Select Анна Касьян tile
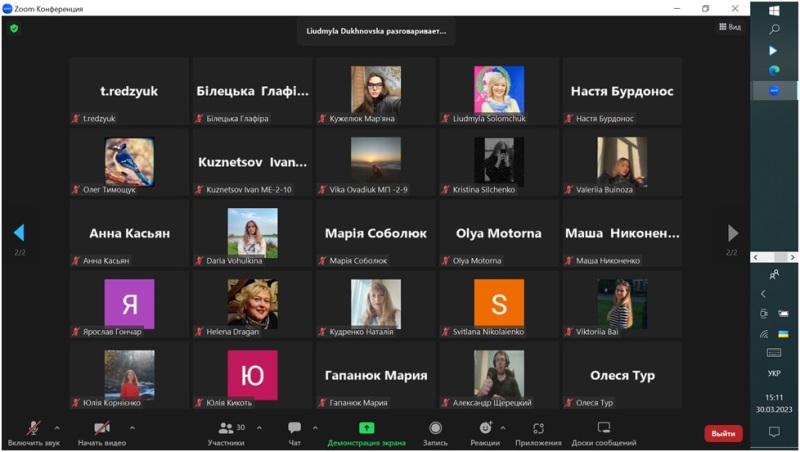800x452 pixels. click(129, 233)
